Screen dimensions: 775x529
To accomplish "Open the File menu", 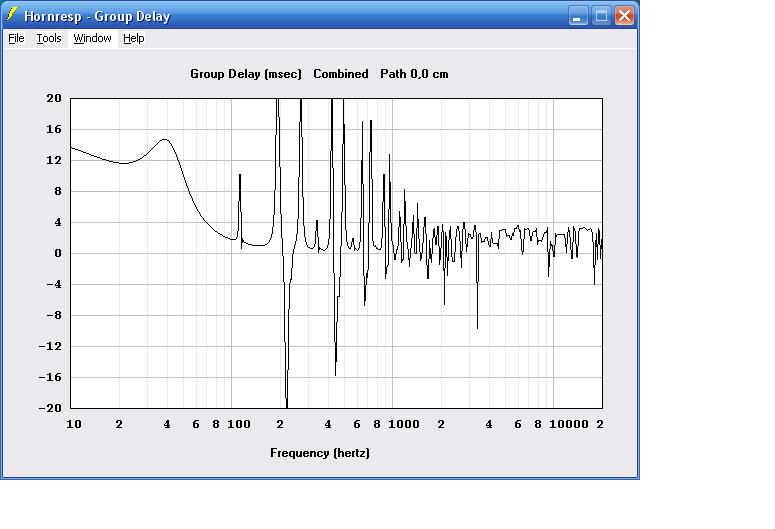I will coord(16,39).
